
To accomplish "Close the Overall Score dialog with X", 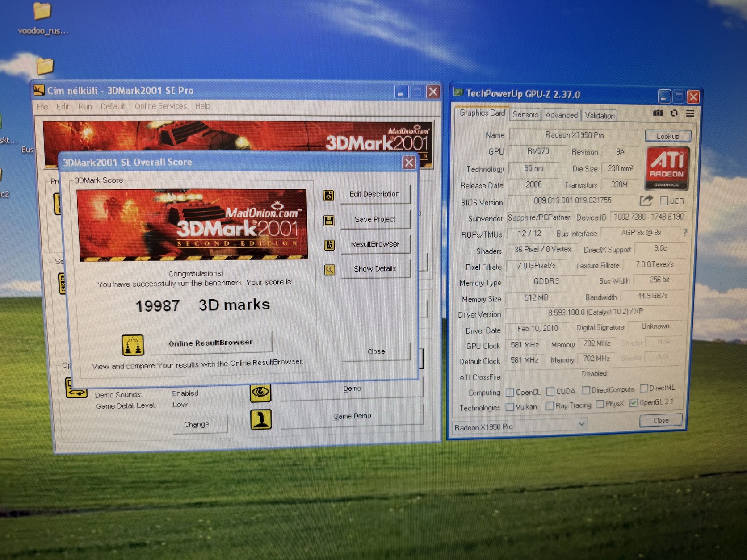I will coord(409,162).
